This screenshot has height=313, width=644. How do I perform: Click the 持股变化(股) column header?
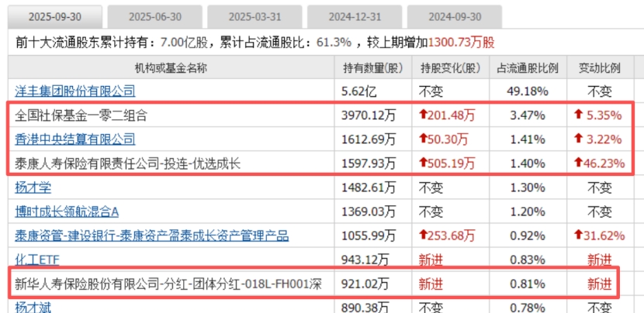tap(451, 67)
